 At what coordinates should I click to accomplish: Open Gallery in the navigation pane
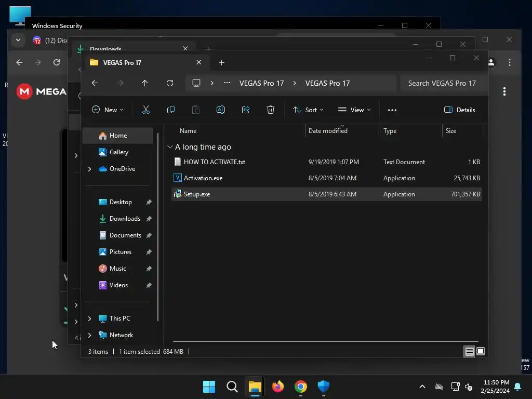point(118,152)
